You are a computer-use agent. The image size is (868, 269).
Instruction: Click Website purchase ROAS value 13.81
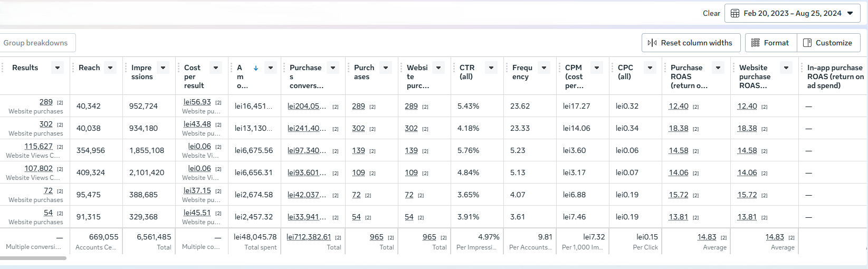pos(747,217)
